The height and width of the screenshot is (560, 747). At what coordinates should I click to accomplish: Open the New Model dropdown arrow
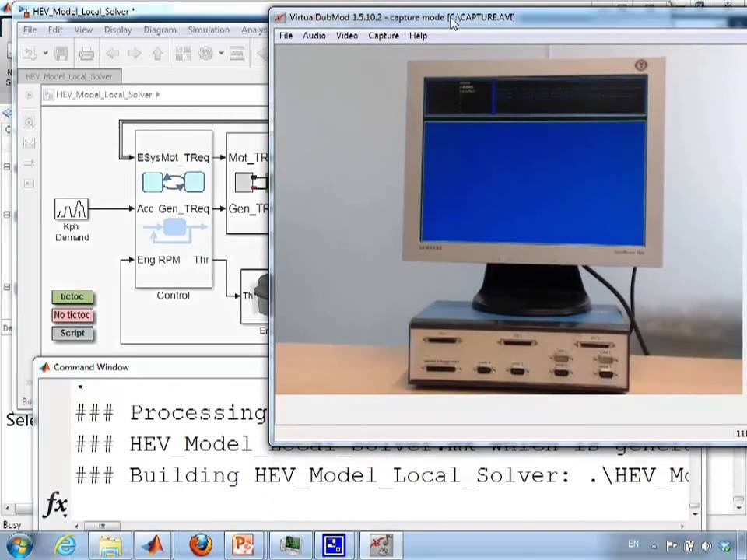click(x=45, y=54)
